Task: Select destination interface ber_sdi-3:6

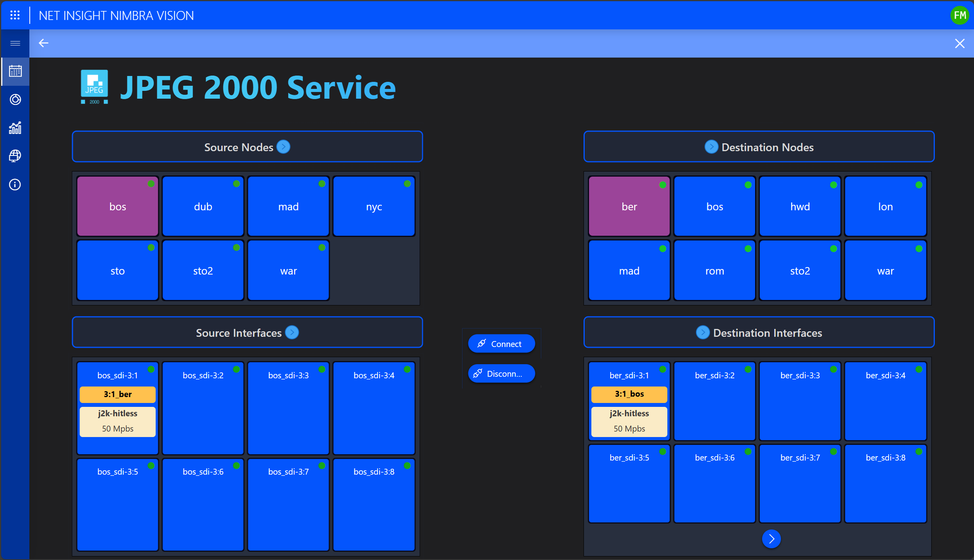Action: click(x=714, y=483)
